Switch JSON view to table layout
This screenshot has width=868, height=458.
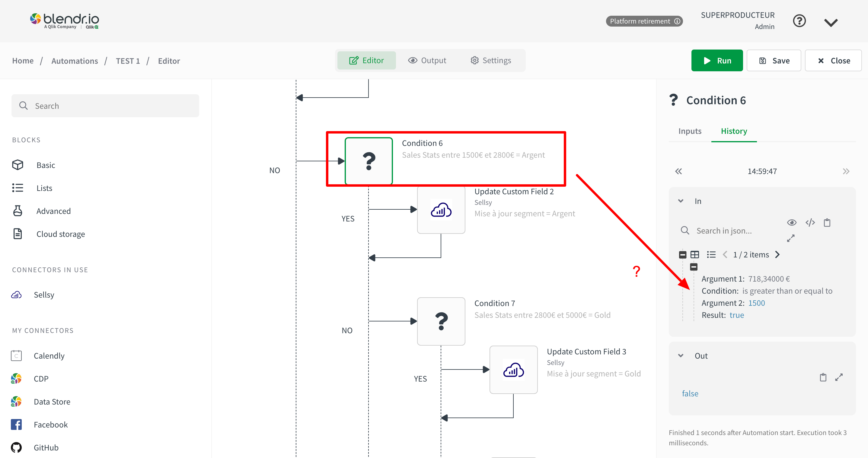click(x=694, y=254)
